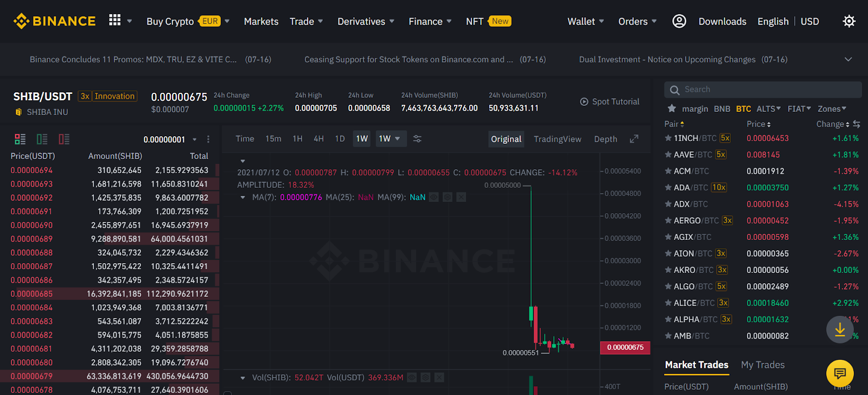Favorite the ALGO/BTC pair star
The height and width of the screenshot is (395, 868).
coord(668,286)
